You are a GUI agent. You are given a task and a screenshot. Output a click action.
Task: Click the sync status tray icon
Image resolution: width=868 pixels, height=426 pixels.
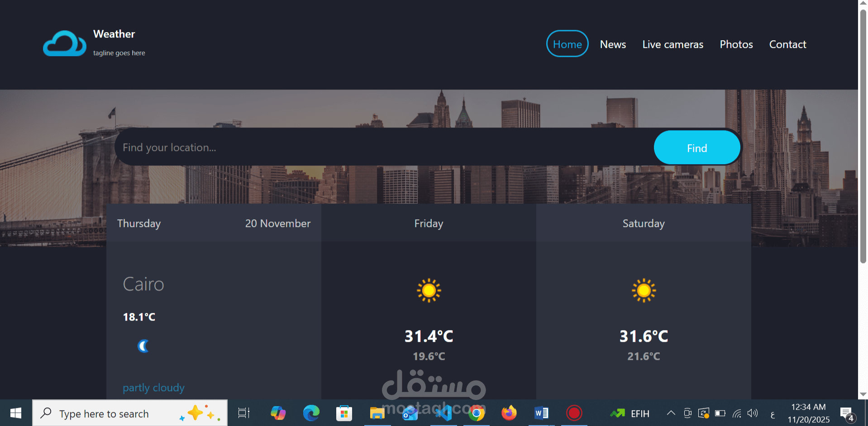click(704, 413)
